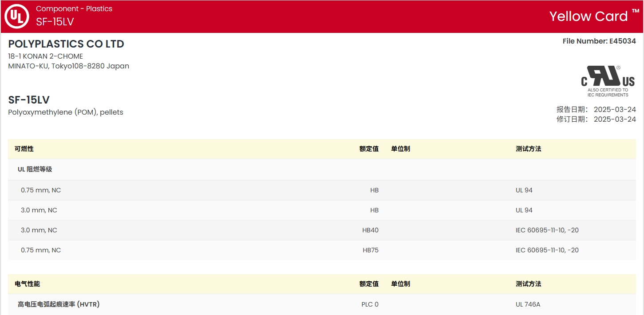Image resolution: width=644 pixels, height=315 pixels.
Task: Click 单位制 header in 可燃性 table
Action: click(x=400, y=149)
